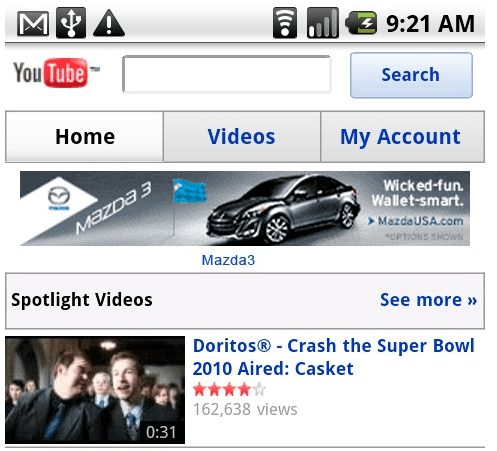
Task: Open Doritos Crash the Super Bowl title link
Action: pos(333,357)
